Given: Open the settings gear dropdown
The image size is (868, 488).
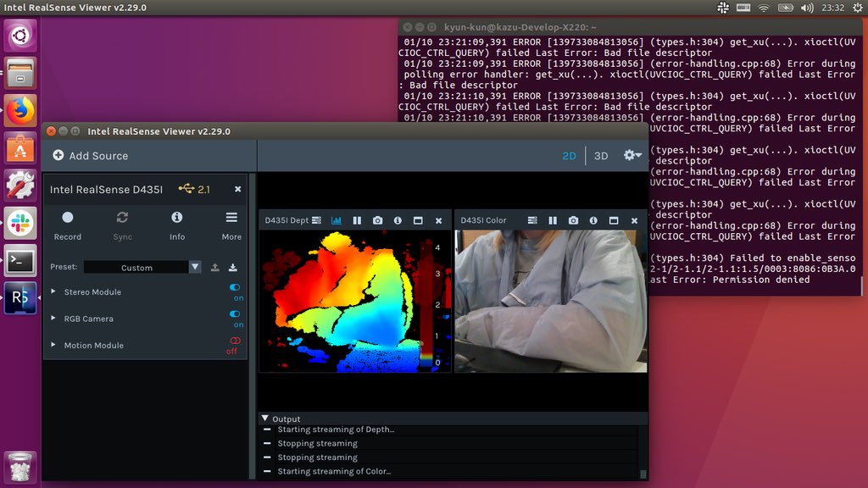Looking at the screenshot, I should tap(632, 156).
